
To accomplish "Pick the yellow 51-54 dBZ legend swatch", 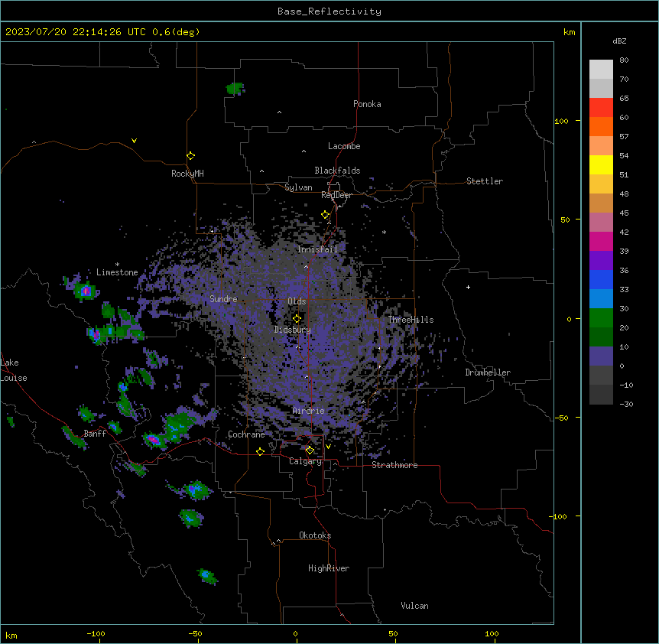I will coord(601,164).
